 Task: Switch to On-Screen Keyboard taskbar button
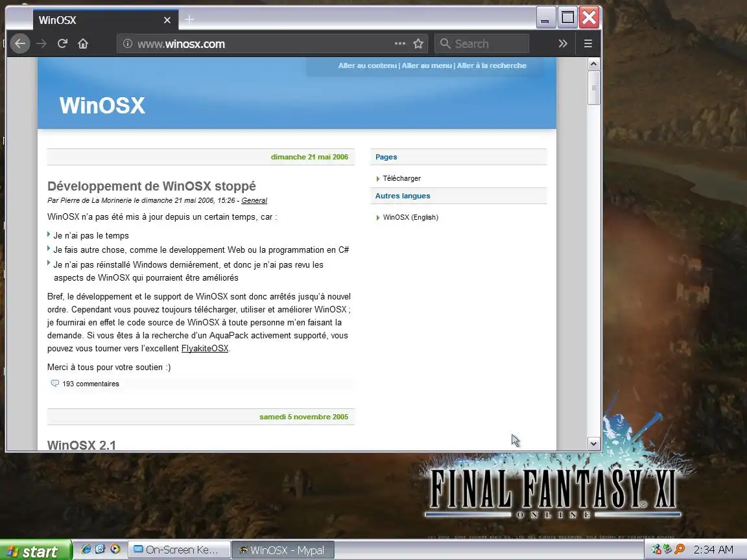[179, 550]
